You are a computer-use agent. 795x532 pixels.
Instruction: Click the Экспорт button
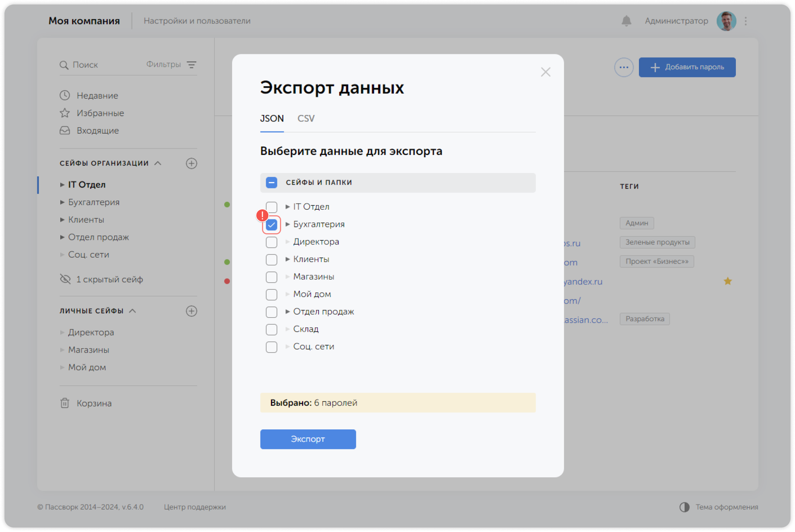[x=308, y=439]
